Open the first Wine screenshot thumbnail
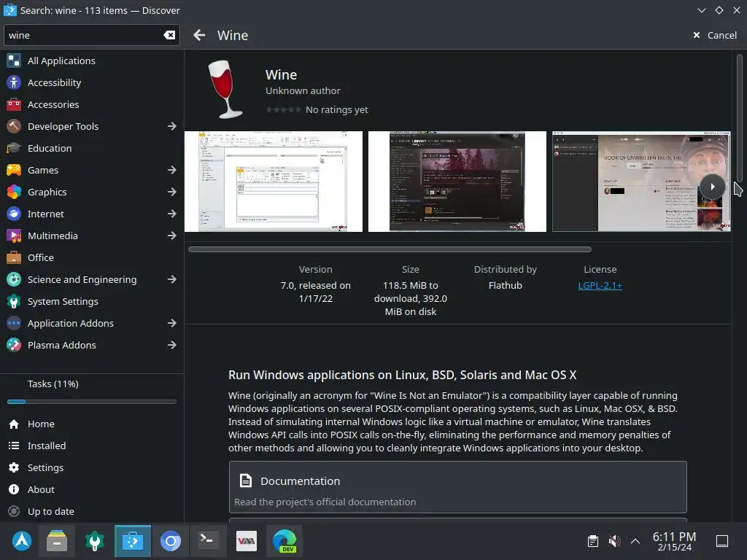Screen dimensions: 747x560 (x=274, y=182)
